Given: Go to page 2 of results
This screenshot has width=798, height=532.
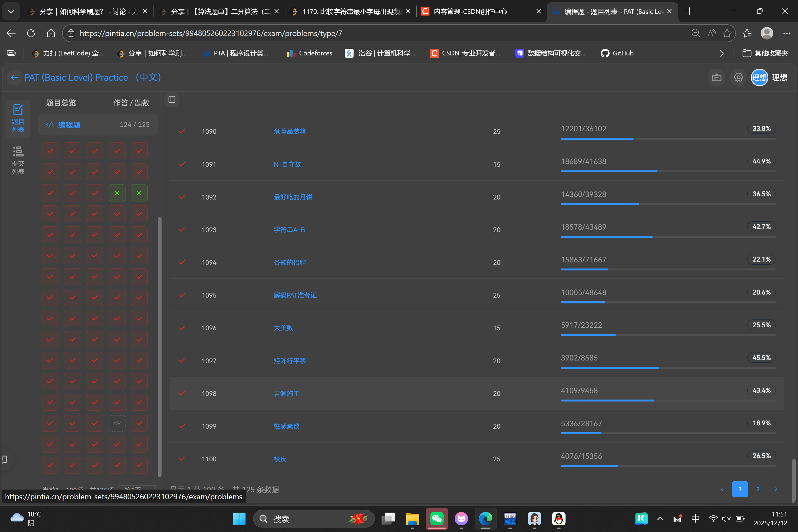Looking at the screenshot, I should 758,489.
